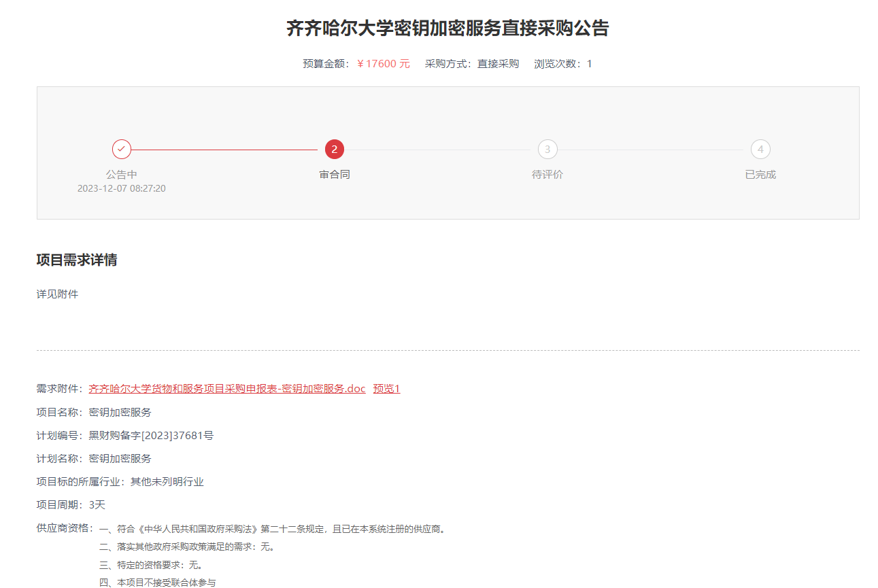The height and width of the screenshot is (588, 878).
Task: Click the 预览1 preview link
Action: coord(386,388)
